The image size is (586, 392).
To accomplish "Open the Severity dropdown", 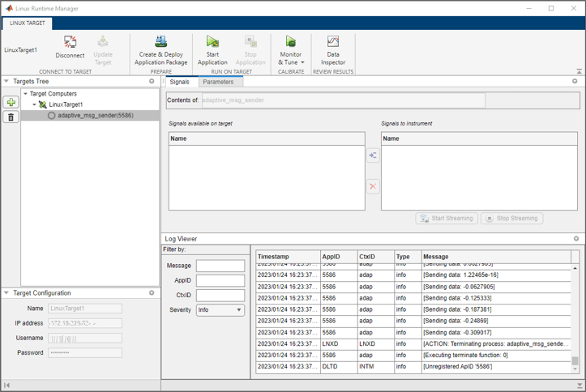I will pos(220,310).
